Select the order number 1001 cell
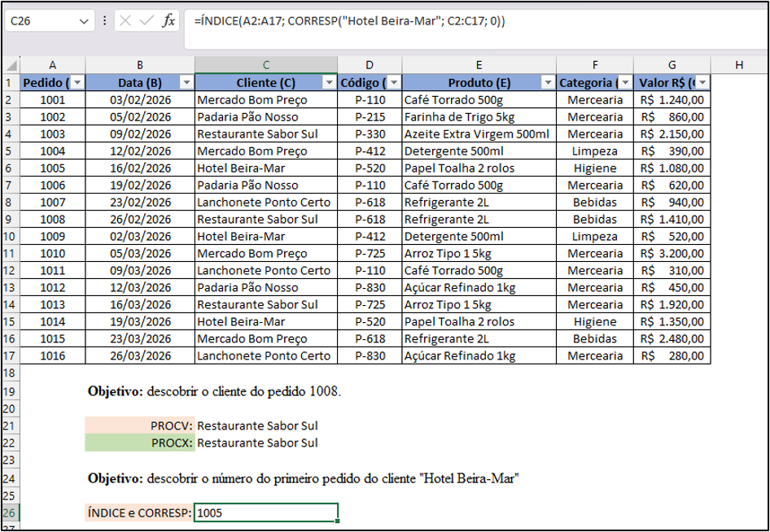Image resolution: width=770 pixels, height=532 pixels. [53, 100]
